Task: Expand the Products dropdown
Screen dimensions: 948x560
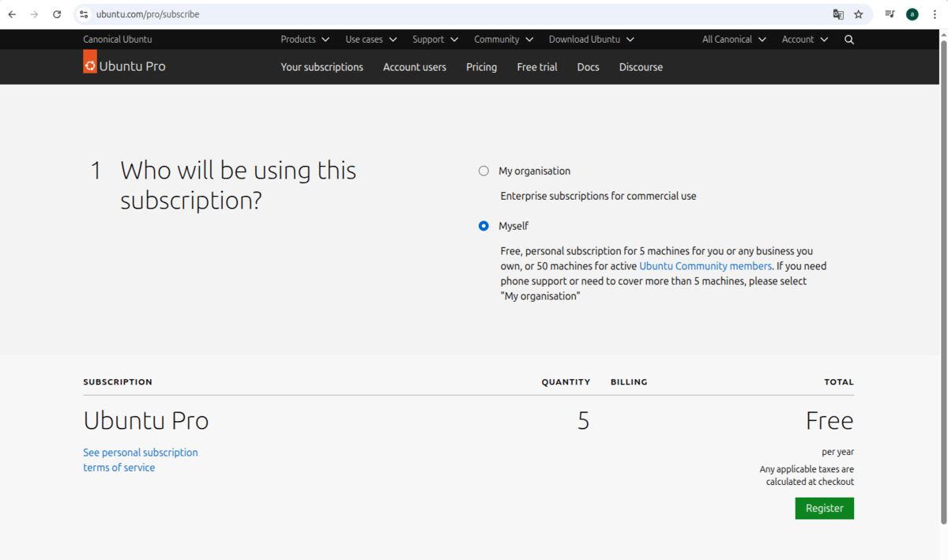Action: pos(305,39)
